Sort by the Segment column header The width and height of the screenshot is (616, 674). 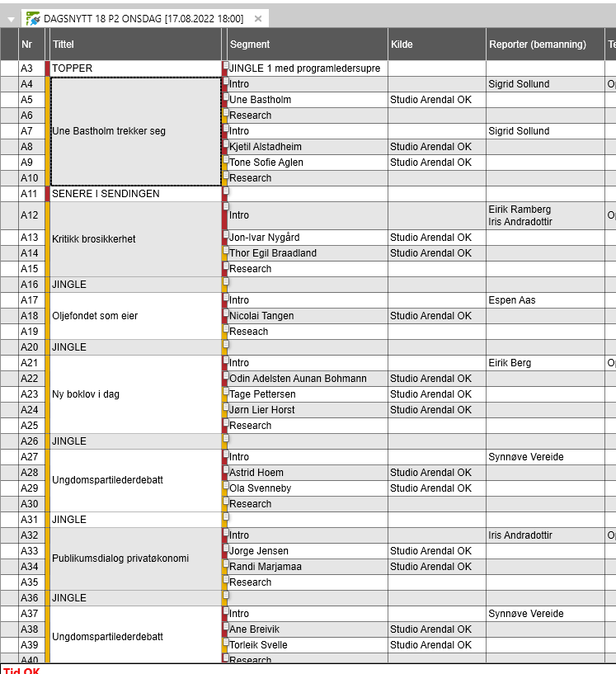click(x=308, y=45)
